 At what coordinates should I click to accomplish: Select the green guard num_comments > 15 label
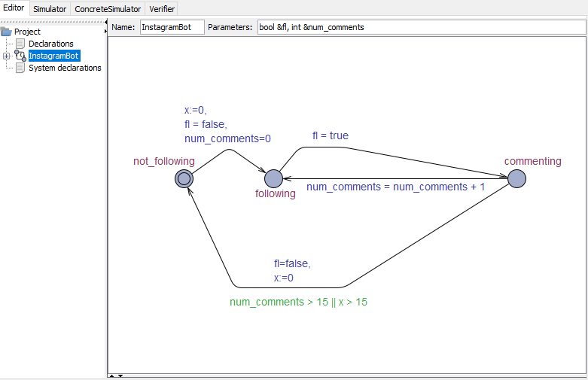pyautogui.click(x=298, y=302)
